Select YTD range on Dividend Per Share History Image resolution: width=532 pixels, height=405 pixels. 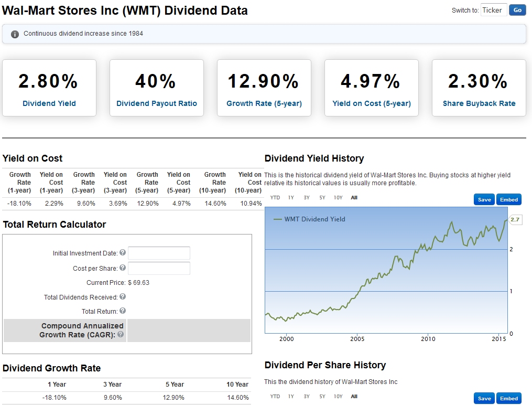[275, 397]
